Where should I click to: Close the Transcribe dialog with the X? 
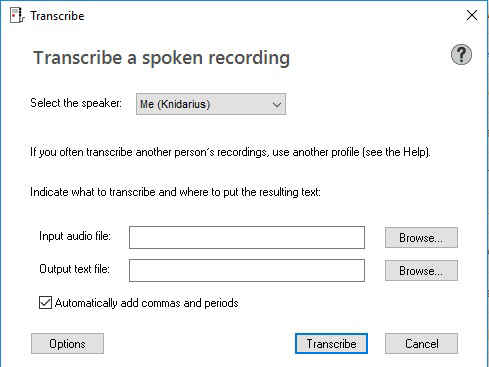click(472, 15)
